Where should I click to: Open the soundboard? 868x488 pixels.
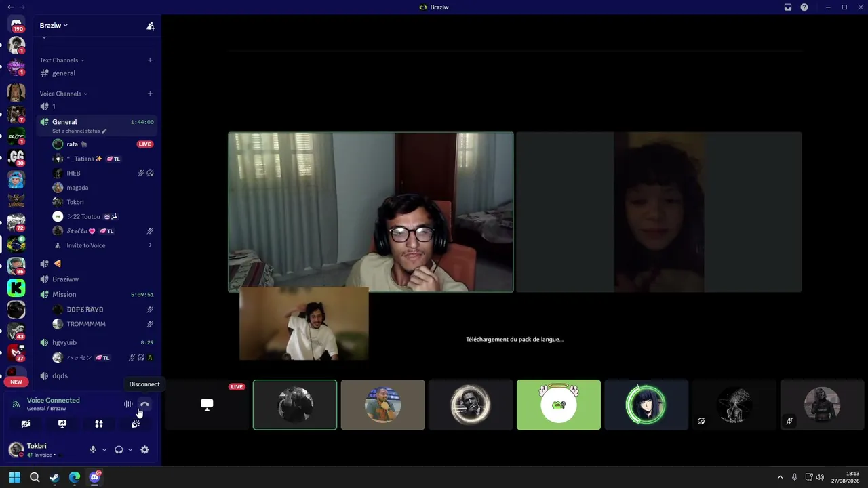pyautogui.click(x=136, y=424)
